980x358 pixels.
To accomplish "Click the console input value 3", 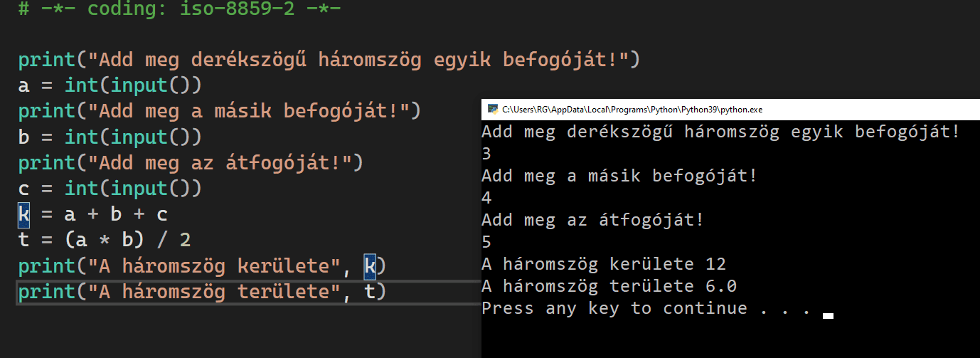I will 486,154.
